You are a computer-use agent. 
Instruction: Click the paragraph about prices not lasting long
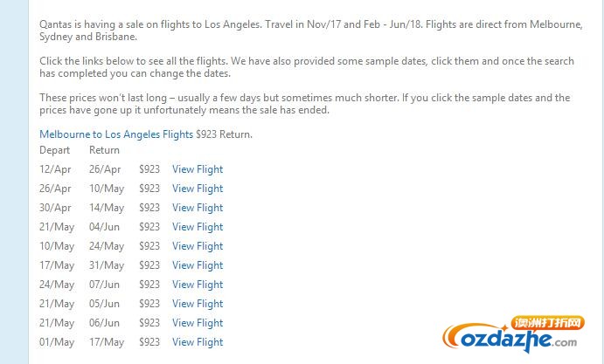[x=305, y=104]
